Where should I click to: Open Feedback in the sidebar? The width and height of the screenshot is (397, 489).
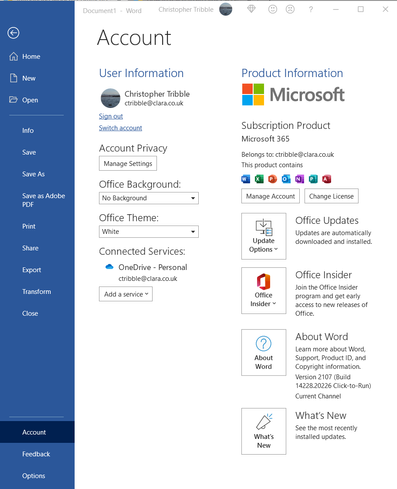(37, 454)
